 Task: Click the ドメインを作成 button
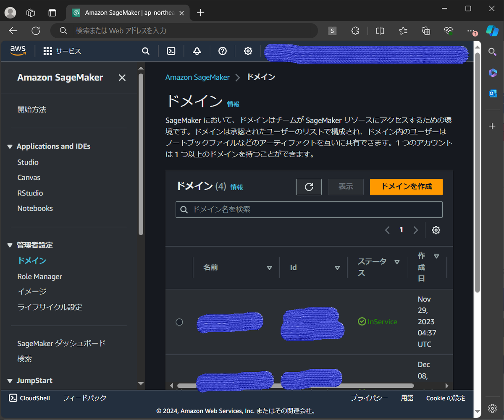click(x=406, y=187)
